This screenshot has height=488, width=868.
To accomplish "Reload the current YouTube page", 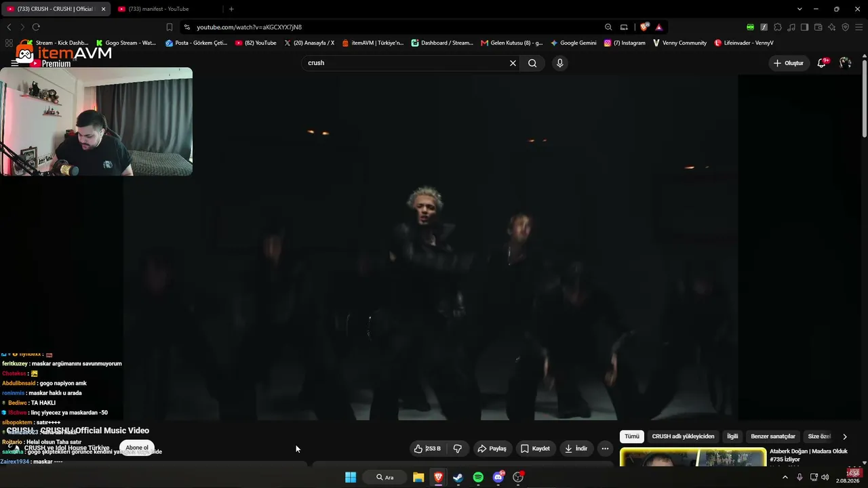I will [x=36, y=27].
